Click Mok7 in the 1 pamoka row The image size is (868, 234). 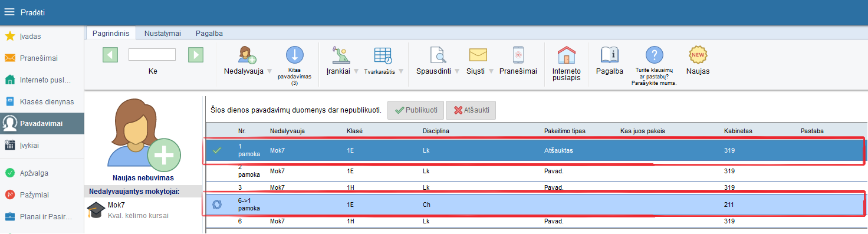coord(277,150)
